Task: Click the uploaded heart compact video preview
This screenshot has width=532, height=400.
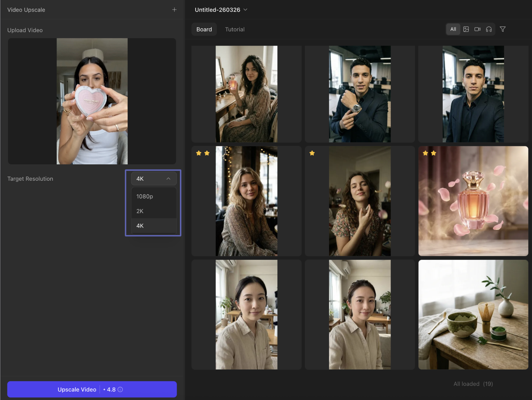Action: point(92,101)
